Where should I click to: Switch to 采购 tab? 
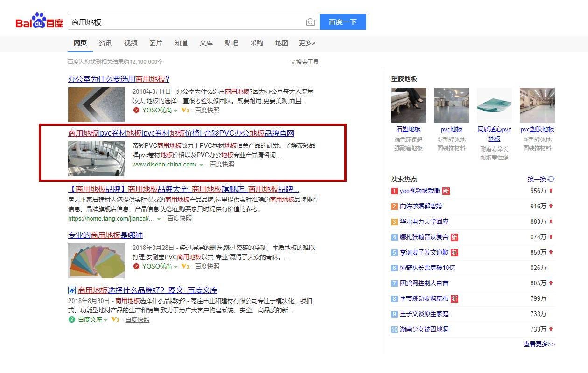(x=257, y=43)
